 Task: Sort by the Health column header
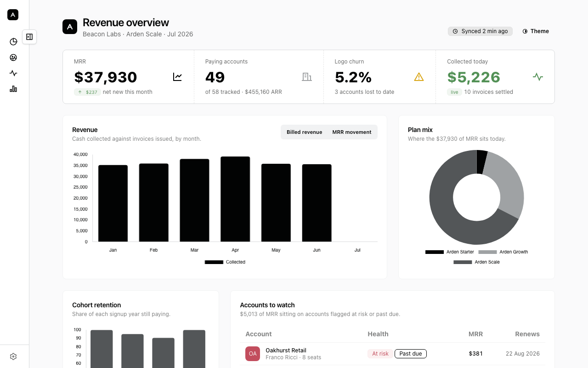(x=378, y=334)
